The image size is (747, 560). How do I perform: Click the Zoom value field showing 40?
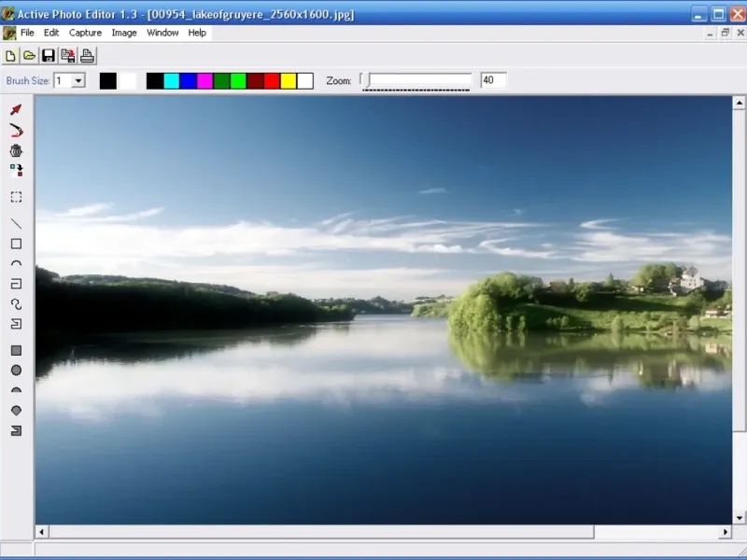(493, 80)
